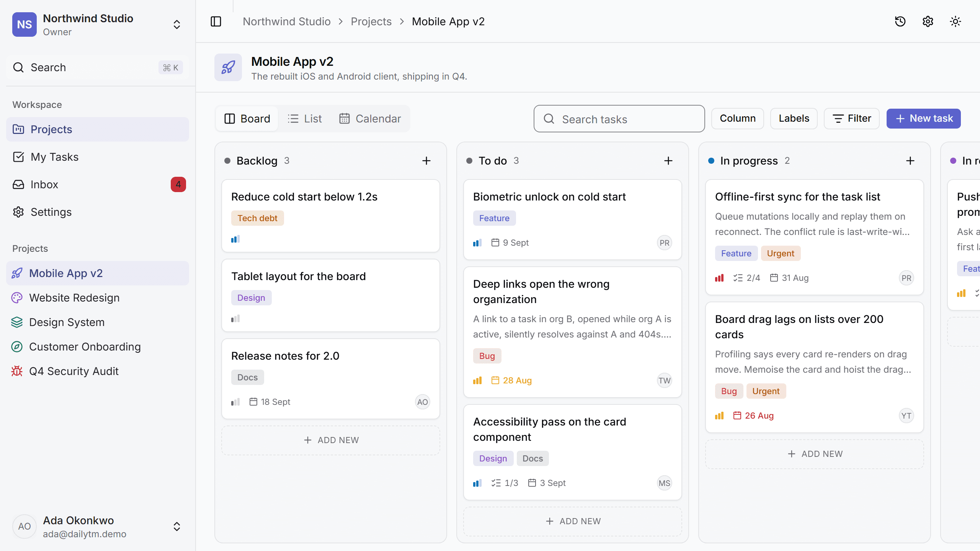Click ADD NEW under the To do column
Viewport: 980px width, 551px height.
573,521
